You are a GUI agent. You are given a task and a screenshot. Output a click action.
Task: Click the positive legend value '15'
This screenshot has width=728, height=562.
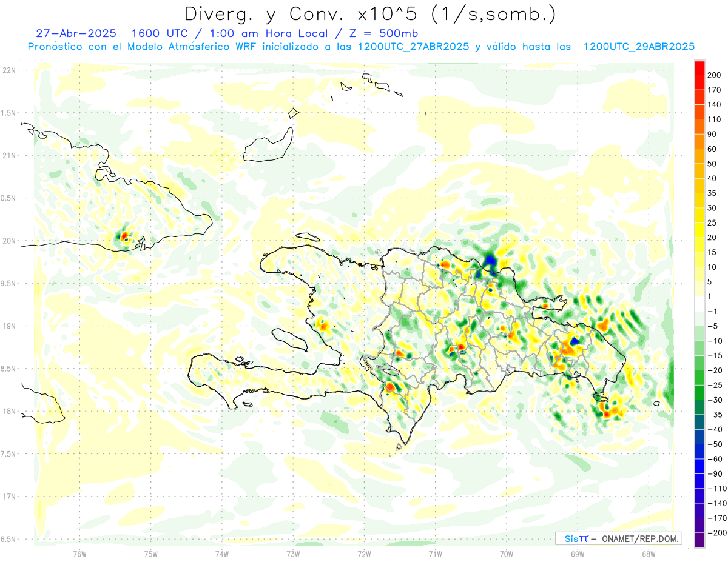[713, 252]
